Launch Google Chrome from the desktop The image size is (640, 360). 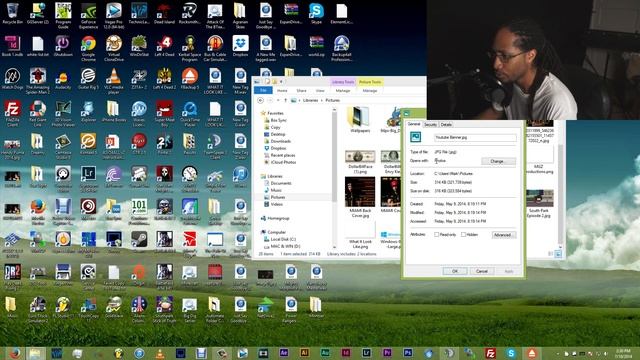[88, 48]
